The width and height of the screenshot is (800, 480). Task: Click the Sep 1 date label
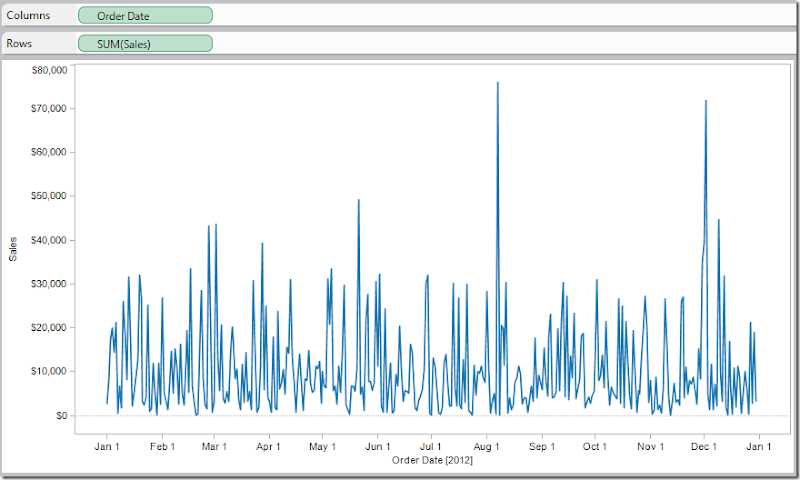click(542, 446)
